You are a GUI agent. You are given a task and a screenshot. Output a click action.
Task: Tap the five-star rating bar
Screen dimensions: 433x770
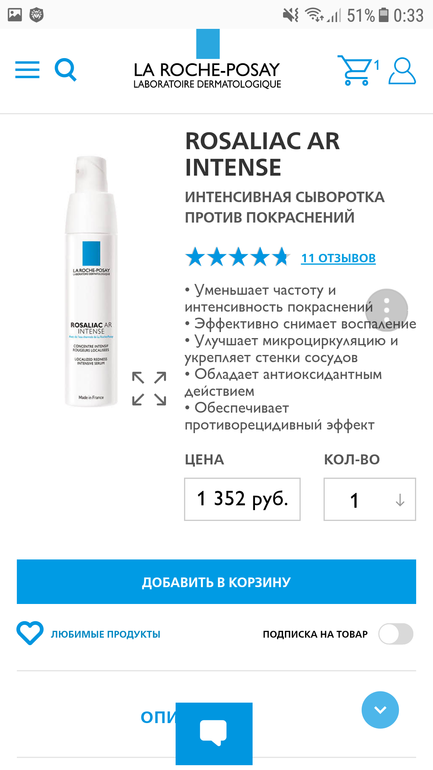[237, 257]
